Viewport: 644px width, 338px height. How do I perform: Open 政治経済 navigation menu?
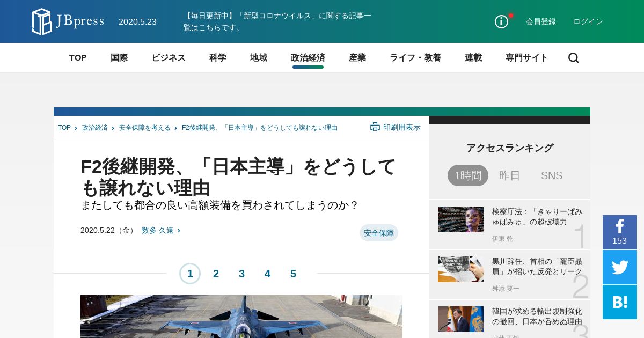coord(308,58)
